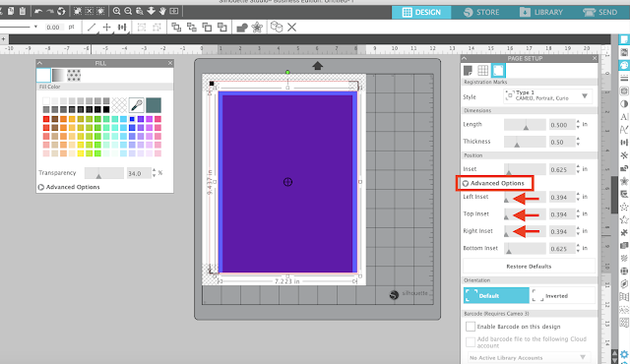
Task: Switch to the SEND tab
Action: [600, 13]
